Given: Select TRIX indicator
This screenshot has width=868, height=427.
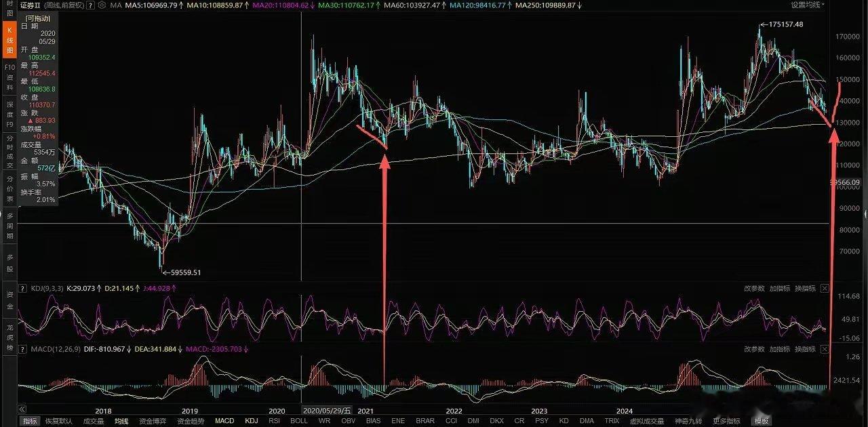Looking at the screenshot, I should (x=612, y=421).
